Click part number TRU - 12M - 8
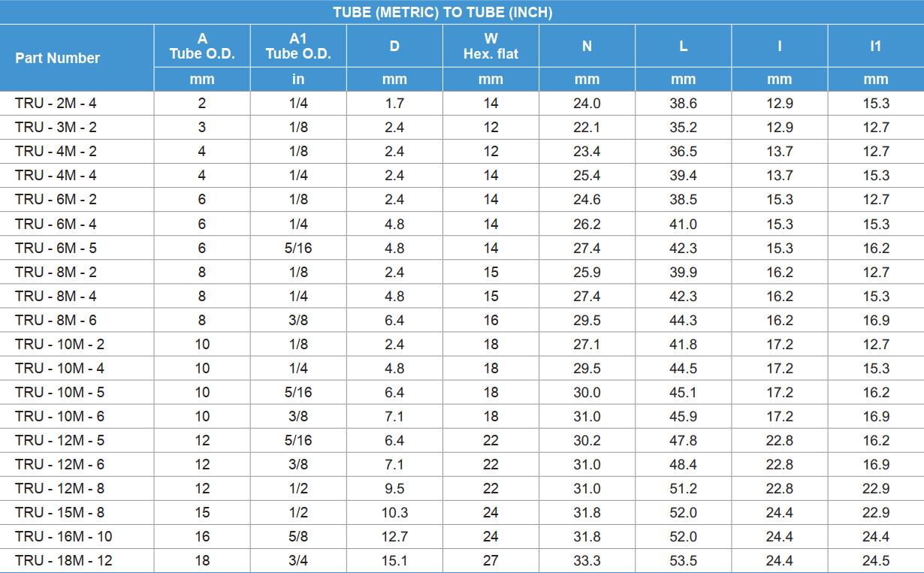Viewport: 924px width, 573px height. [x=59, y=488]
